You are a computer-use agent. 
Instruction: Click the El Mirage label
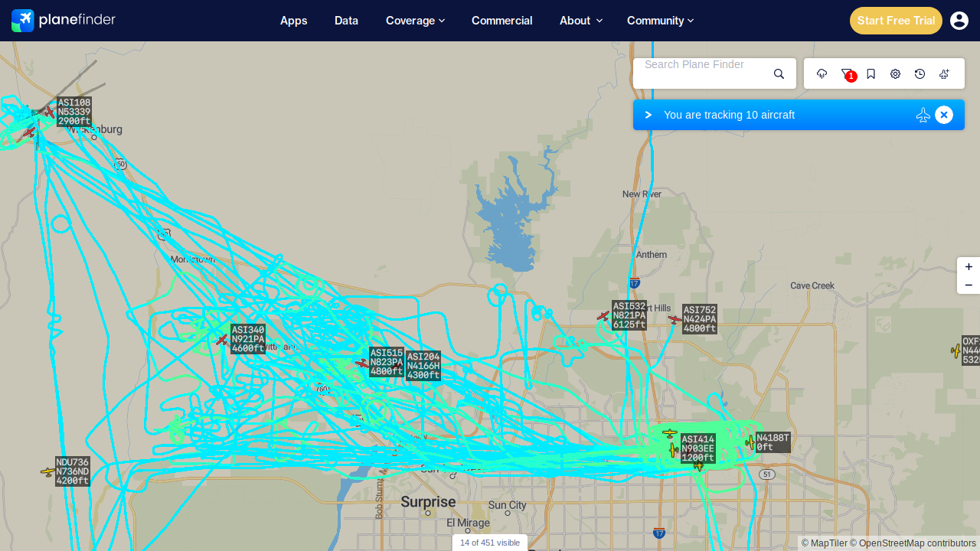point(468,523)
